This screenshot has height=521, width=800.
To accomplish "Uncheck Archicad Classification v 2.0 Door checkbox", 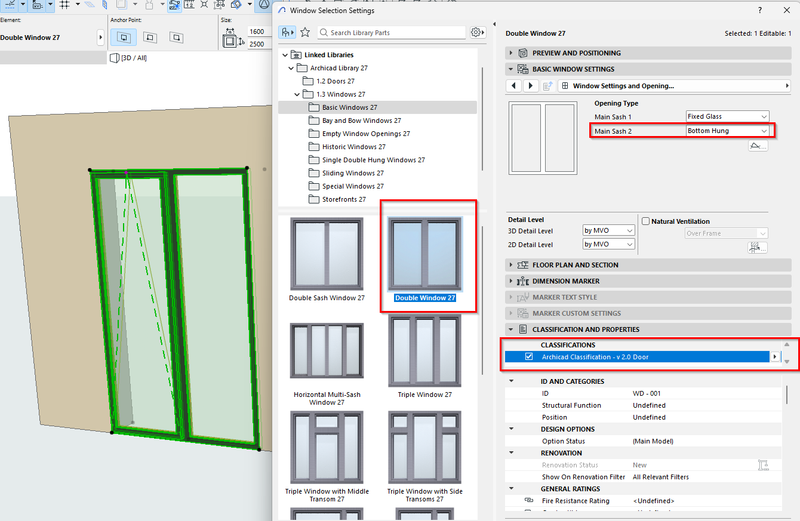I will coord(529,357).
